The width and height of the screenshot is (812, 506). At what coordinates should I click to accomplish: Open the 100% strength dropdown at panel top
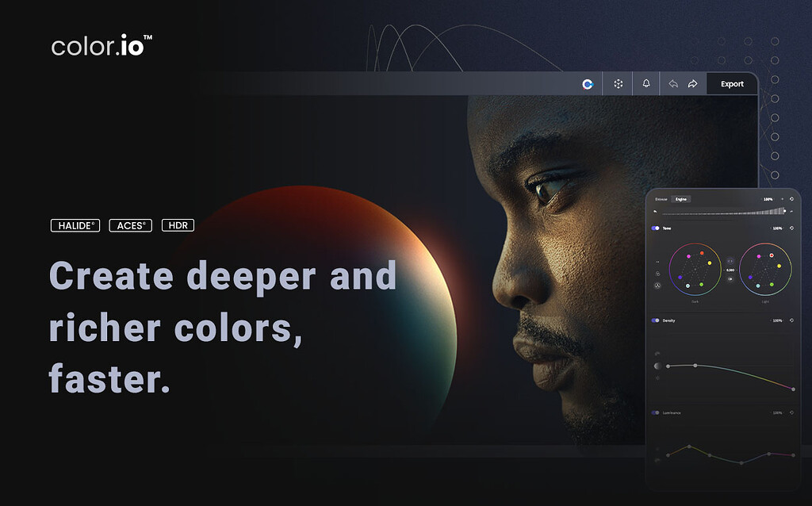[767, 199]
